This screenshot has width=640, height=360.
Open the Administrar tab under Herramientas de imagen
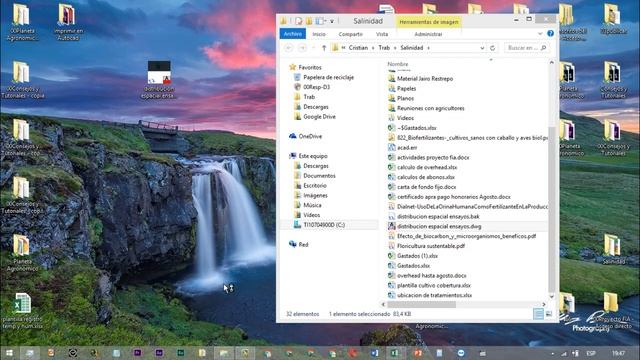[428, 34]
